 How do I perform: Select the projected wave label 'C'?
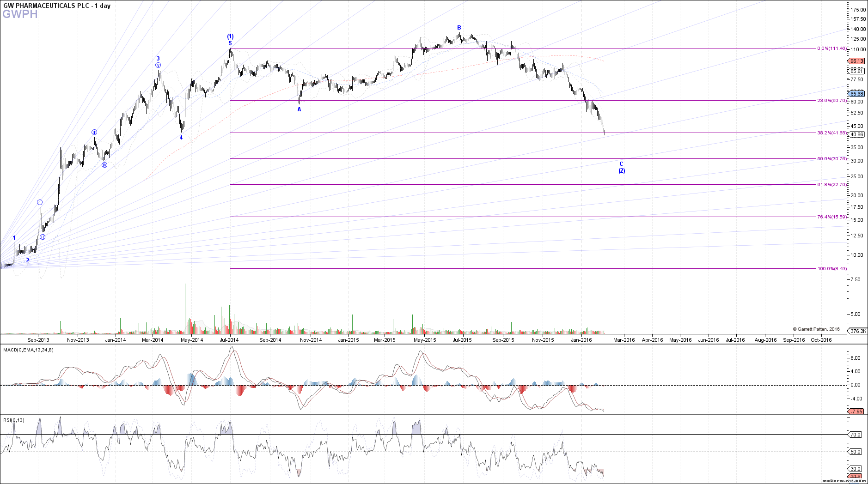click(621, 164)
